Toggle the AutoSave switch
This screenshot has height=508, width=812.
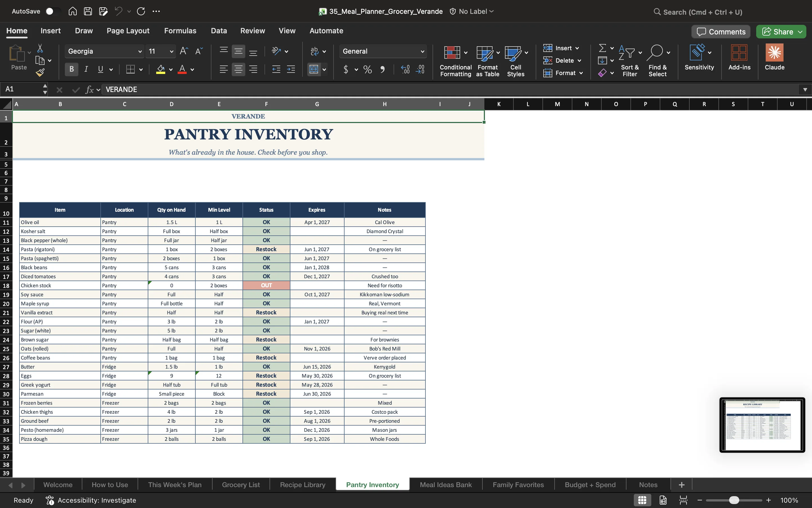(x=52, y=11)
